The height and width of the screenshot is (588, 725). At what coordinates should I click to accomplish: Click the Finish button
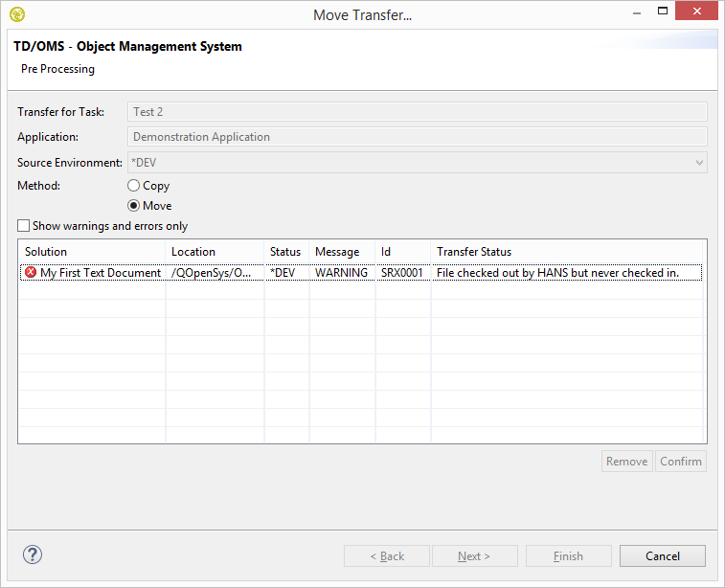pyautogui.click(x=568, y=556)
